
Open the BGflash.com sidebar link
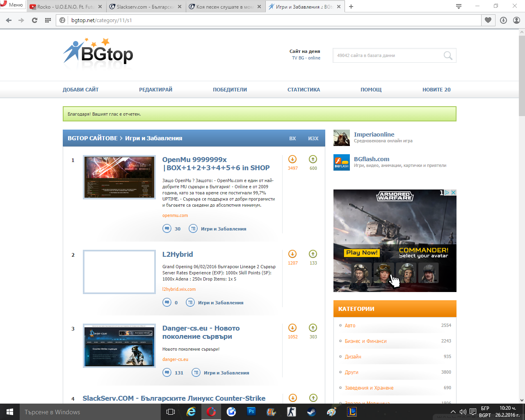point(372,159)
